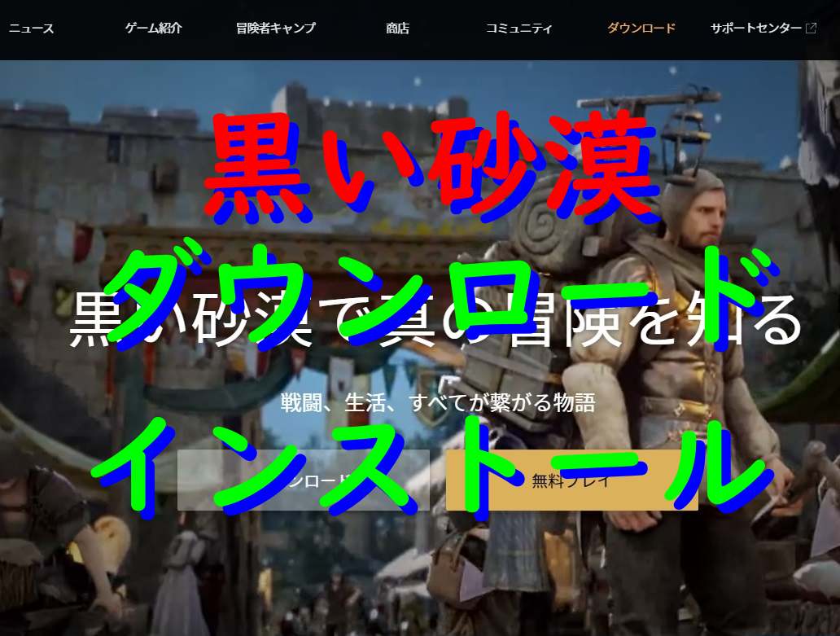Select the highlighted ダウンロード nav item
Image resolution: width=840 pixels, height=636 pixels.
click(640, 27)
